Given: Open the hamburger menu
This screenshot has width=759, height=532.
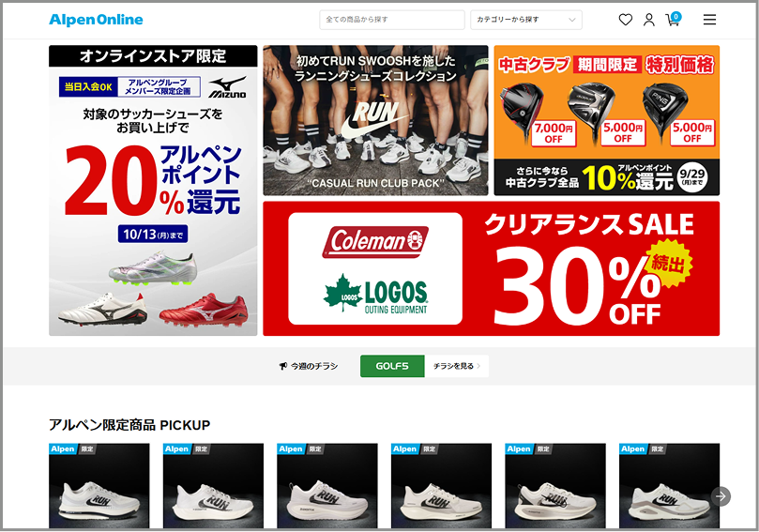Looking at the screenshot, I should tap(709, 20).
